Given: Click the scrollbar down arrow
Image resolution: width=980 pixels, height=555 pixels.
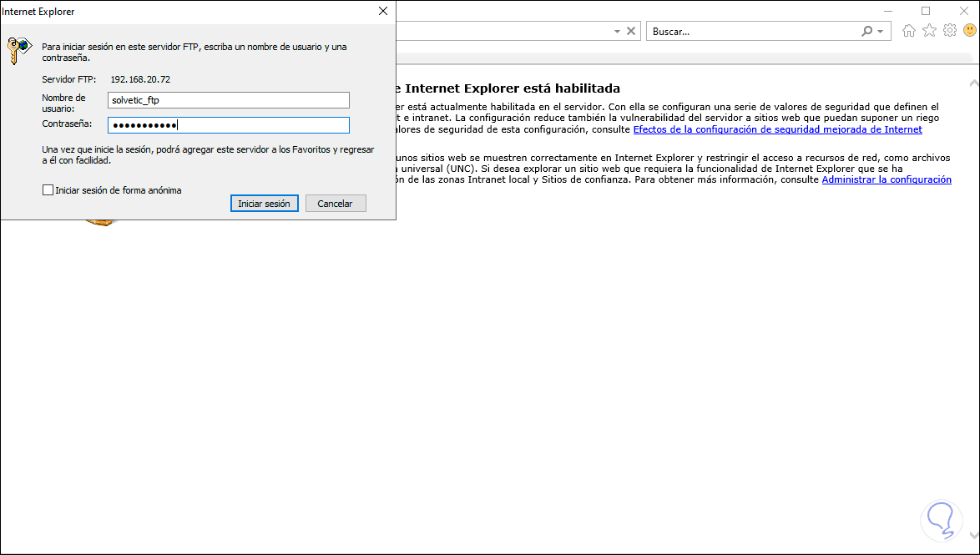Looking at the screenshot, I should click(x=973, y=536).
